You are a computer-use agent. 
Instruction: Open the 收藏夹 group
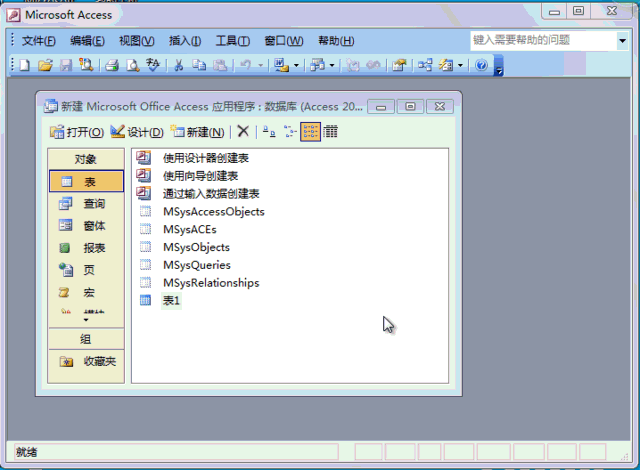point(86,361)
